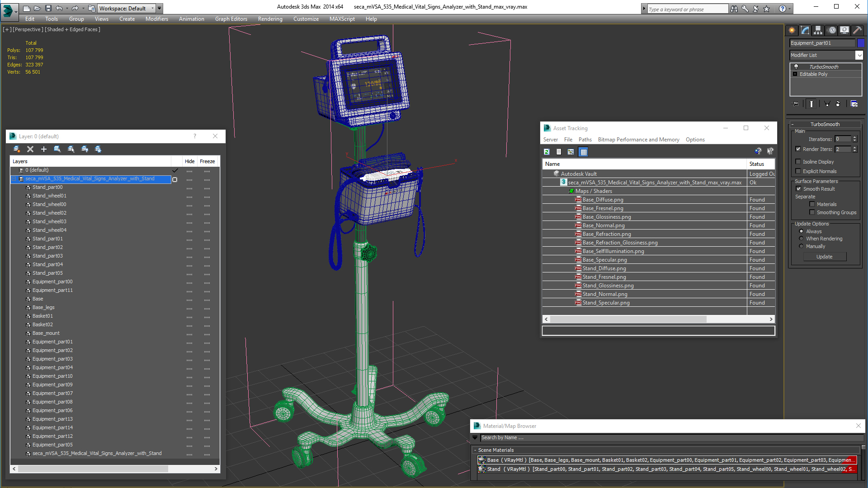Click the Rendering menu item
Image resolution: width=868 pixels, height=488 pixels.
(x=271, y=19)
